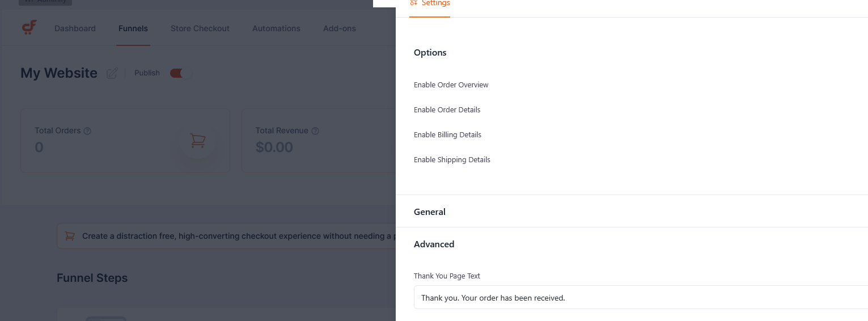The height and width of the screenshot is (321, 868).
Task: Open the Dashboard menu item
Action: 75,28
